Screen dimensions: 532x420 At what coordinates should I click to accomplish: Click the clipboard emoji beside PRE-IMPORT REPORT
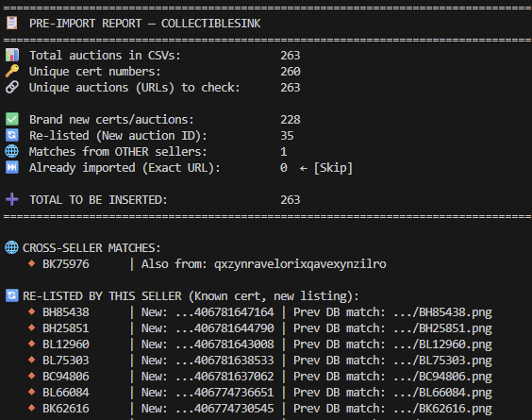[12, 23]
